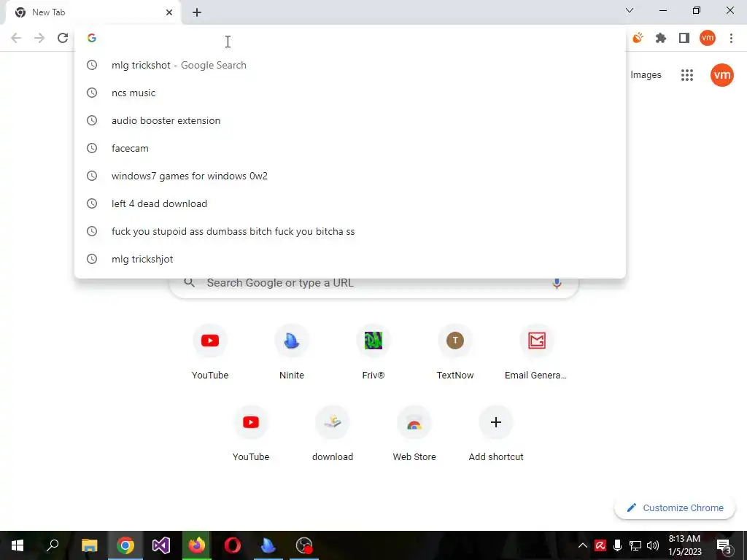
Task: Open the first YouTube shortcut tile
Action: 210,352
